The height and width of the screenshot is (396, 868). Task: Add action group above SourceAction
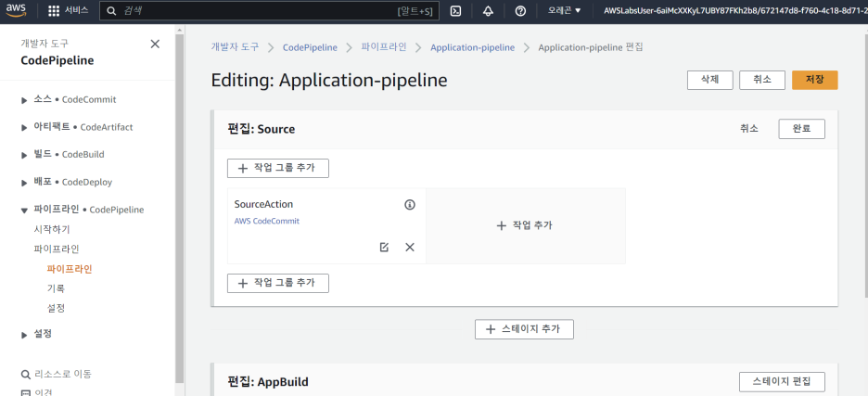click(278, 169)
